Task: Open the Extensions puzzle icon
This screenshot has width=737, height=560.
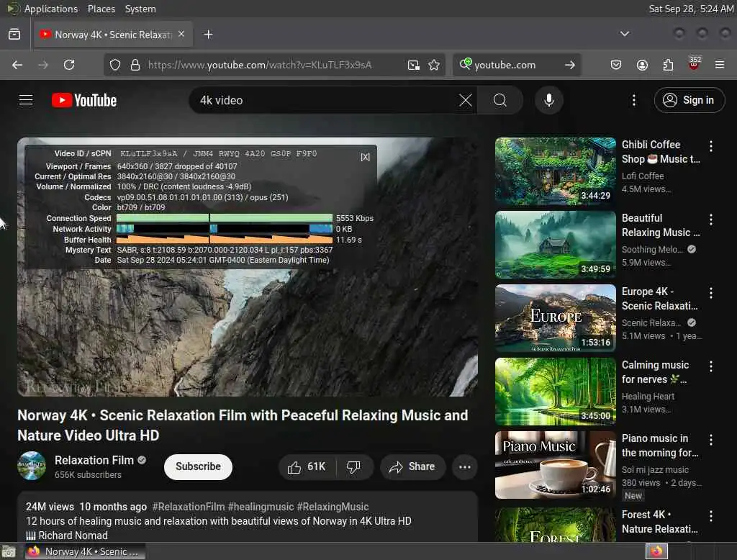Action: pyautogui.click(x=668, y=65)
